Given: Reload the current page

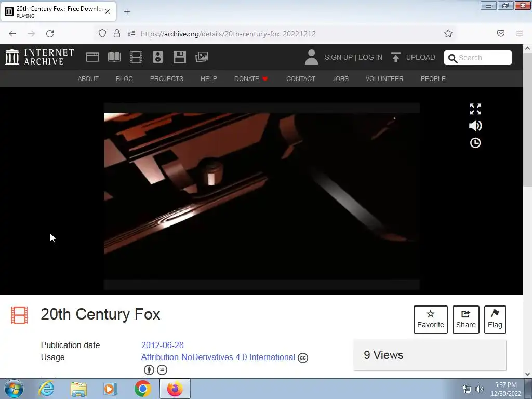Looking at the screenshot, I should coord(50,33).
